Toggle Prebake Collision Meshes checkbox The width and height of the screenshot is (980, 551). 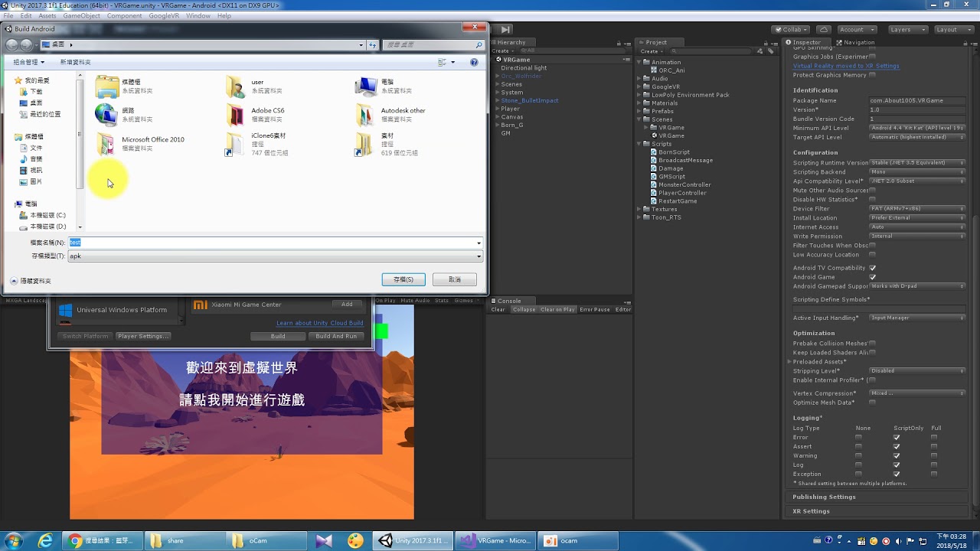(x=872, y=343)
